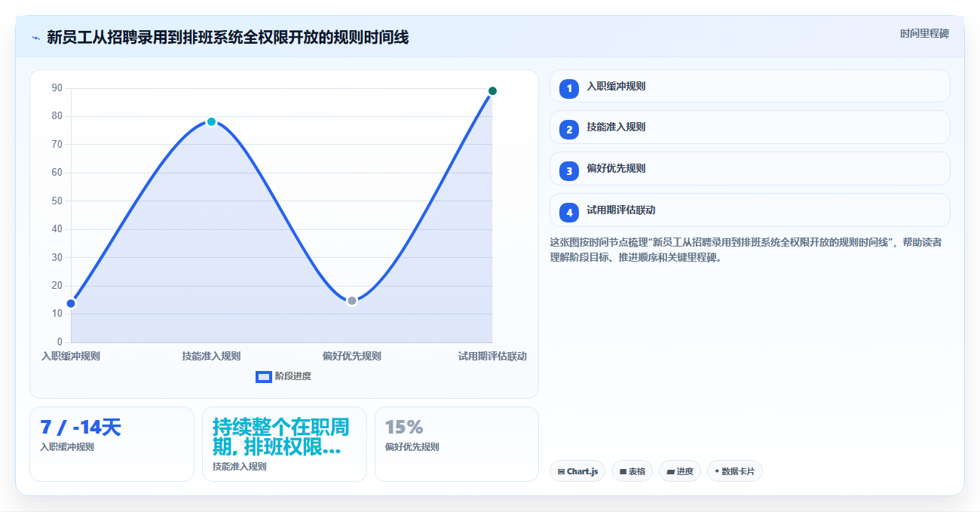Click the 偏好优先规则 caption under 15%

click(x=412, y=447)
